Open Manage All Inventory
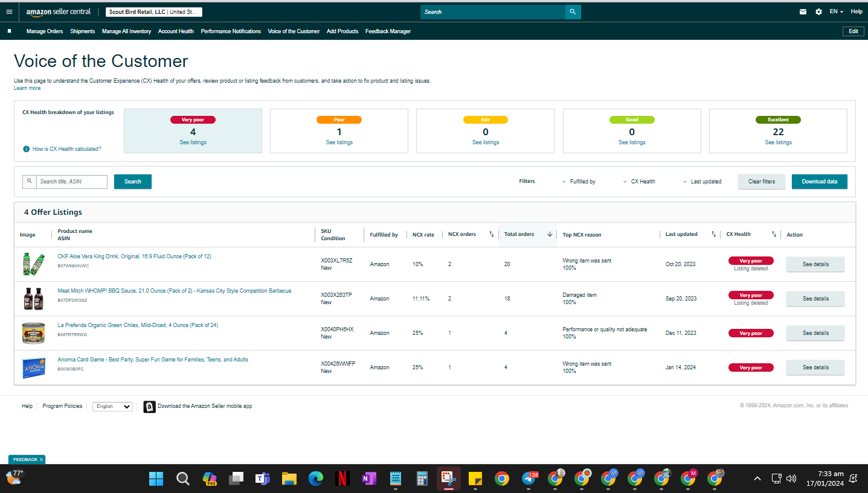This screenshot has width=868, height=493. pyautogui.click(x=127, y=31)
